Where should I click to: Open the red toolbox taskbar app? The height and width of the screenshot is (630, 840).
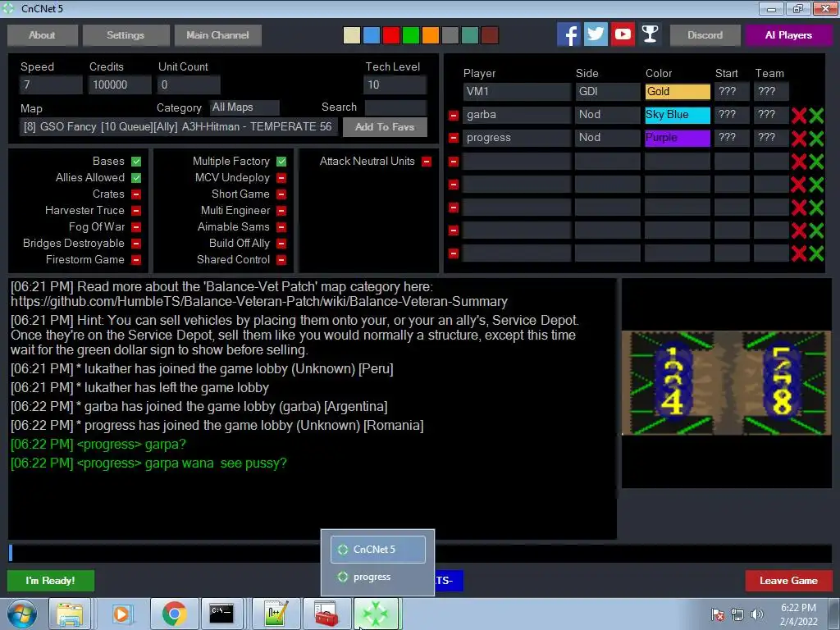click(326, 614)
